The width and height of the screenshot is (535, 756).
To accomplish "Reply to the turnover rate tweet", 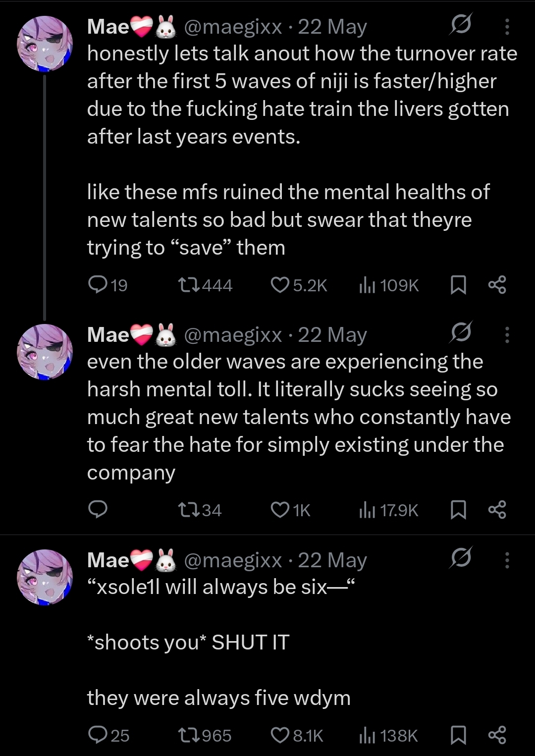I will coord(98,285).
